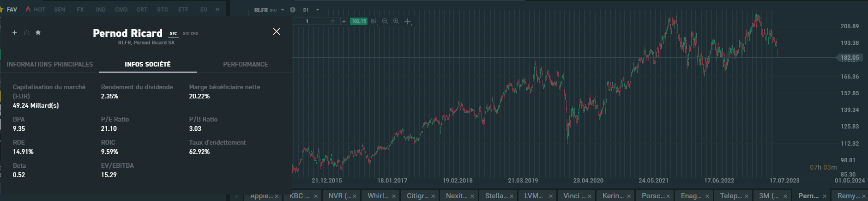Close the Pernod Ricard info panel

pyautogui.click(x=277, y=31)
